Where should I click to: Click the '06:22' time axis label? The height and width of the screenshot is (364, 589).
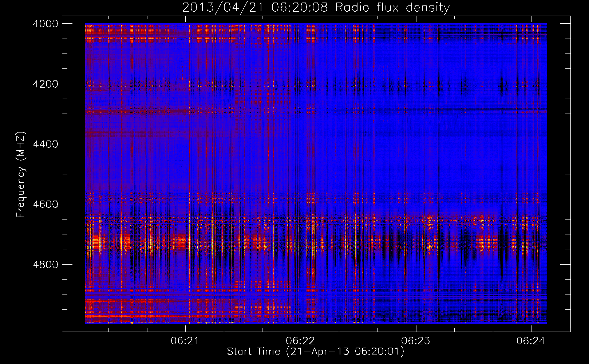300,341
